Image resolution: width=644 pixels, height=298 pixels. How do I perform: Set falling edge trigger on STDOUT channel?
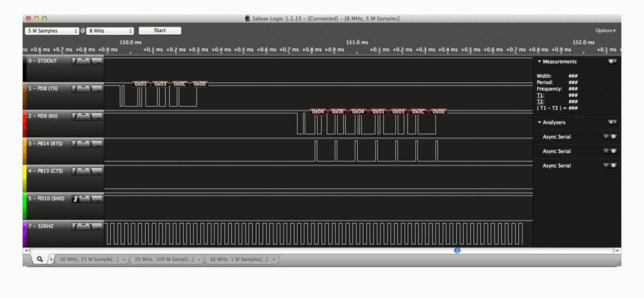coord(91,62)
